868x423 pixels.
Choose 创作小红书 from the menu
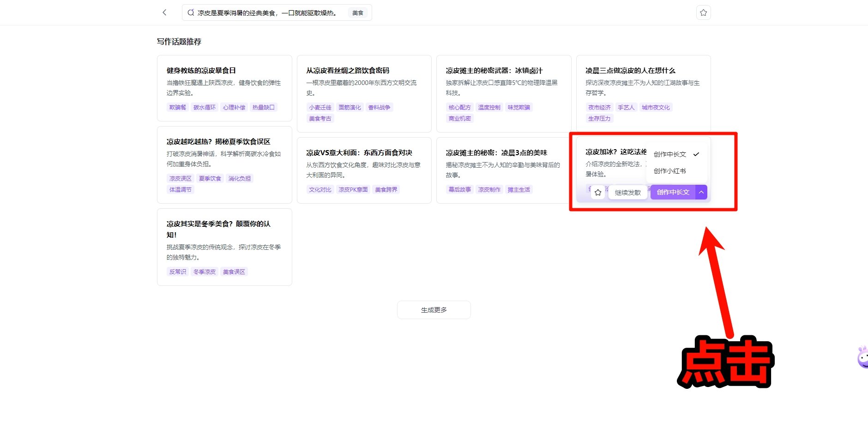pos(669,171)
